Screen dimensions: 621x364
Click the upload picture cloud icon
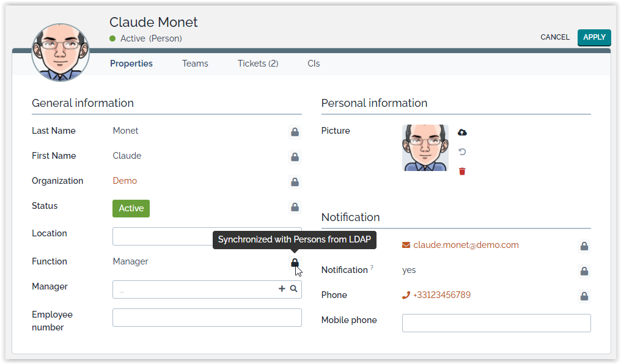coord(462,133)
